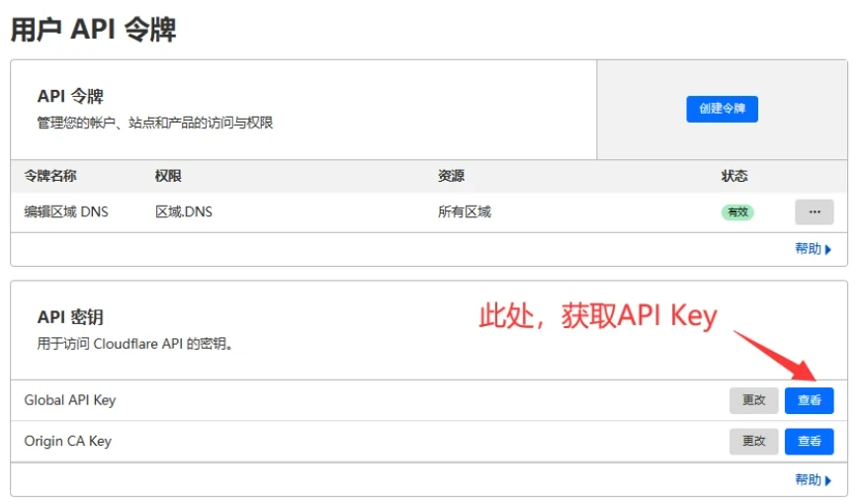Viewport: 863px width, 504px height.
Task: Click 更改 for Origin CA Key
Action: pyautogui.click(x=753, y=442)
